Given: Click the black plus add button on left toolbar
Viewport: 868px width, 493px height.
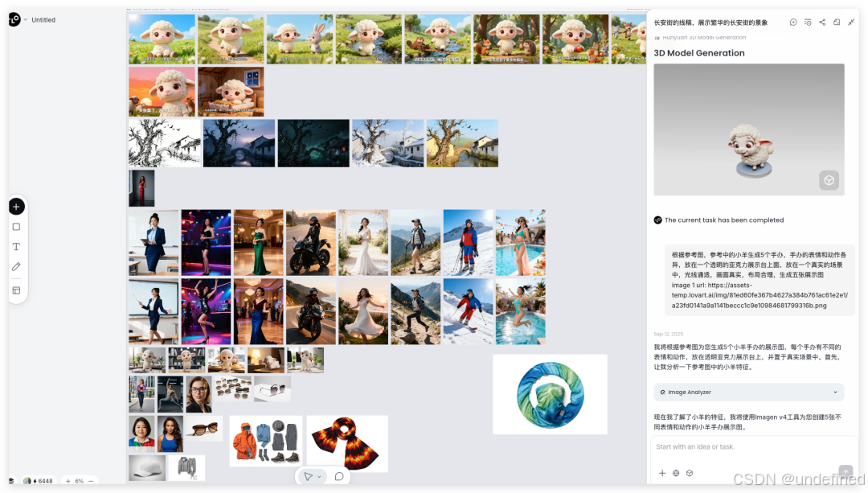Looking at the screenshot, I should (x=17, y=207).
